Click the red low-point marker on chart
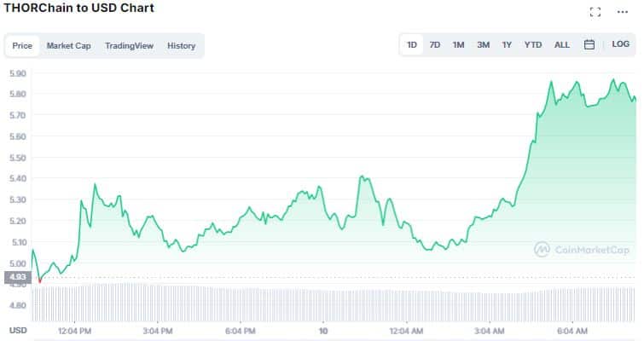This screenshot has width=644, height=341. pyautogui.click(x=40, y=281)
